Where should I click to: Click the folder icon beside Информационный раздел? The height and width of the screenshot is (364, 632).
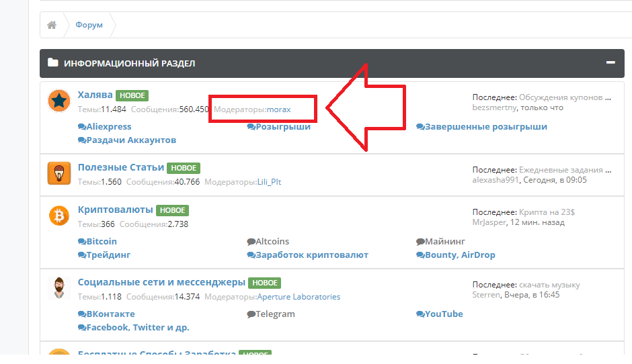[x=53, y=62]
